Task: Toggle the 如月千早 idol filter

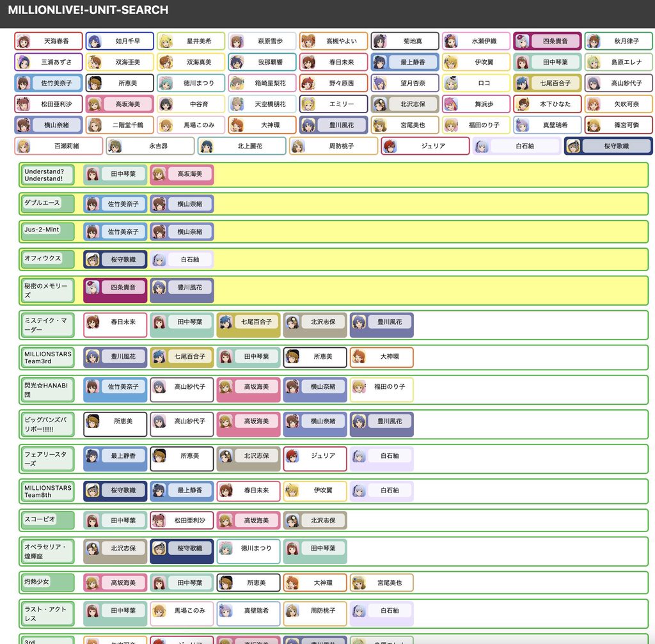Action: [x=120, y=41]
